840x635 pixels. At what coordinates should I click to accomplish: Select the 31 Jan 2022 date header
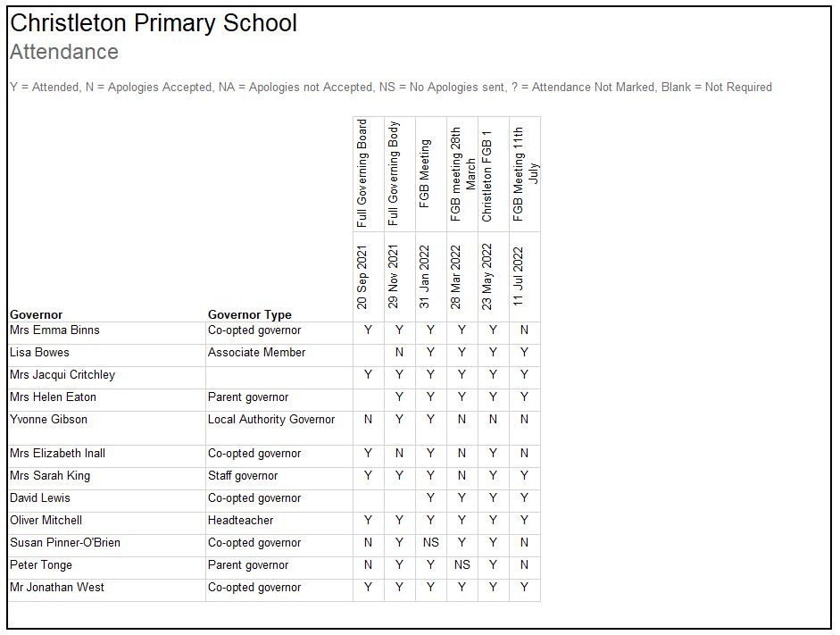coord(425,277)
